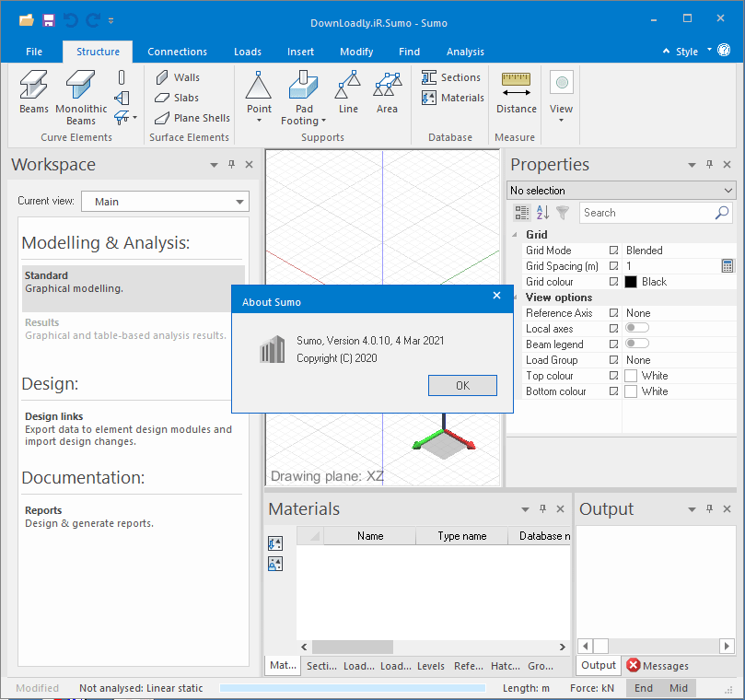Activate the Distance measure tool

pyautogui.click(x=516, y=93)
